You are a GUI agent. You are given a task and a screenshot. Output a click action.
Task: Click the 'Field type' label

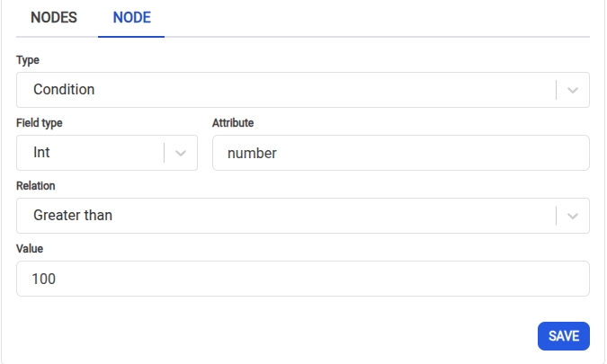pyautogui.click(x=40, y=123)
